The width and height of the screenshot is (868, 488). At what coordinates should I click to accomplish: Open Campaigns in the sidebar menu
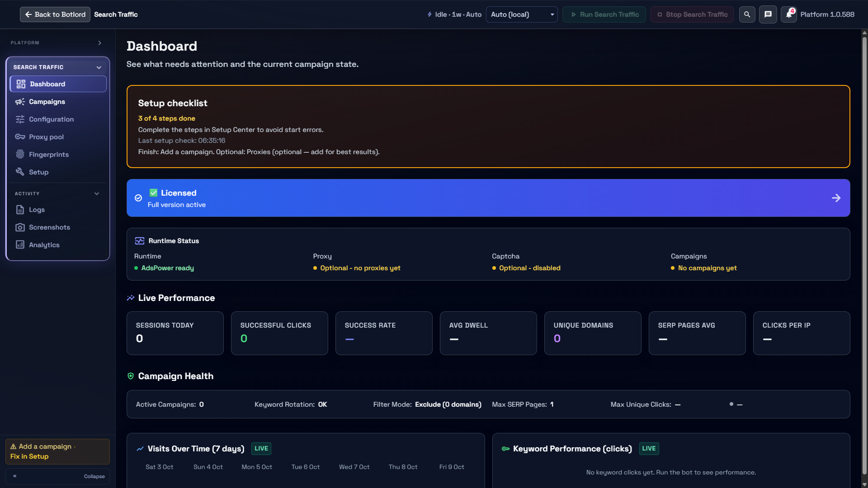tap(58, 102)
